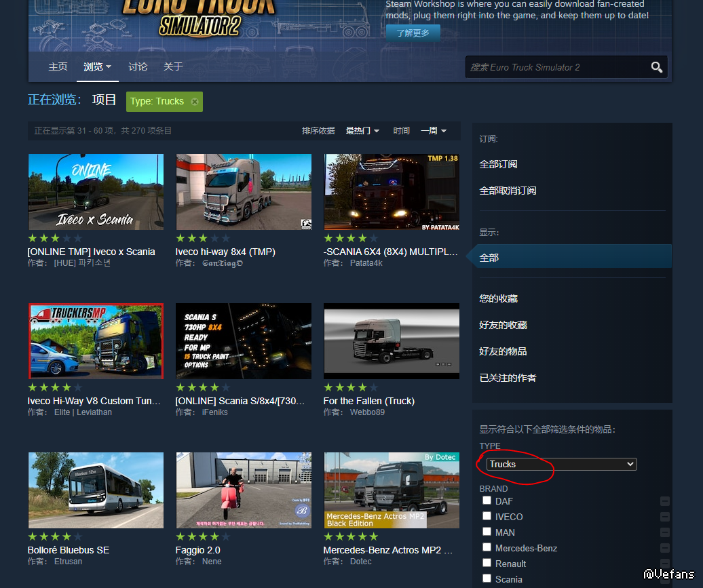The width and height of the screenshot is (703, 588).
Task: Click the search magnifier icon
Action: coord(656,67)
